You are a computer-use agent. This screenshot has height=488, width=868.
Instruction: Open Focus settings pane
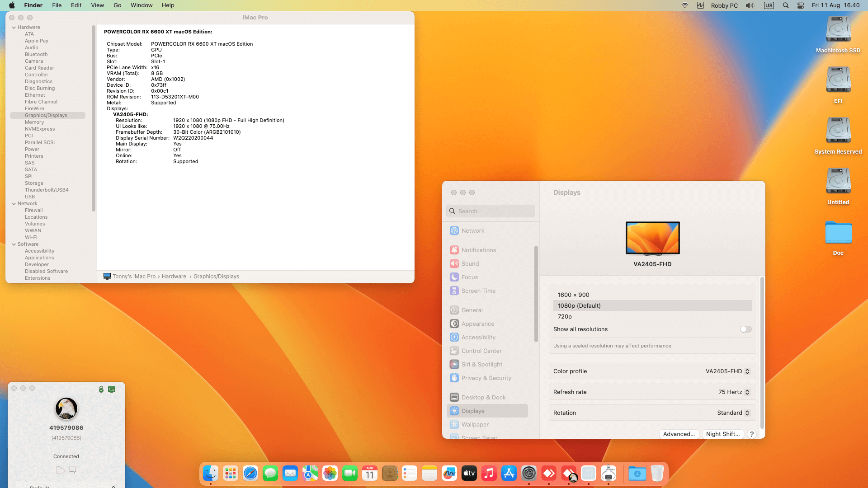(x=487, y=277)
